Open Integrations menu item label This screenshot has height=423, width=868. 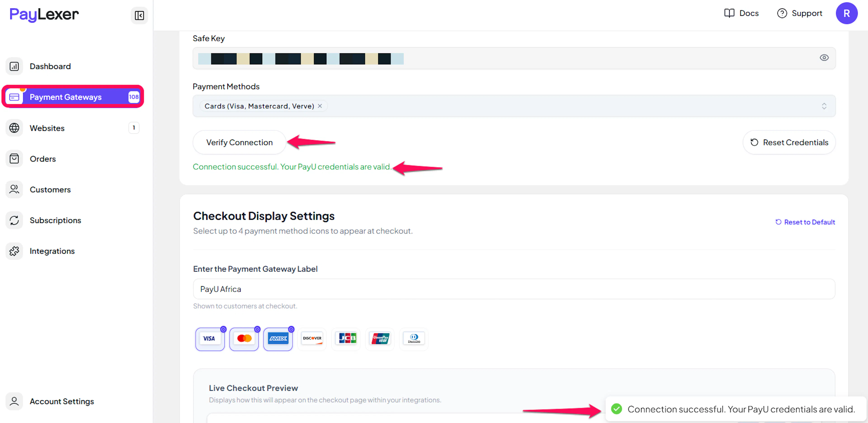(x=52, y=251)
